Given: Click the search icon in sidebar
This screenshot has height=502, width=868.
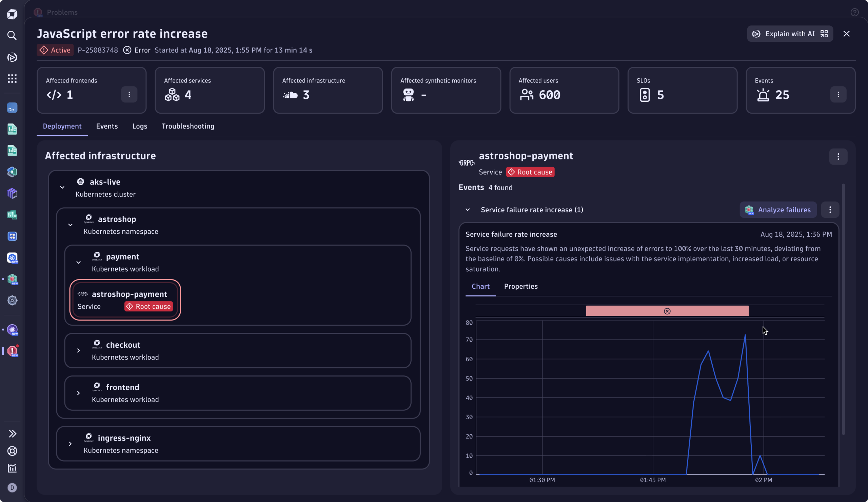Looking at the screenshot, I should 12,36.
